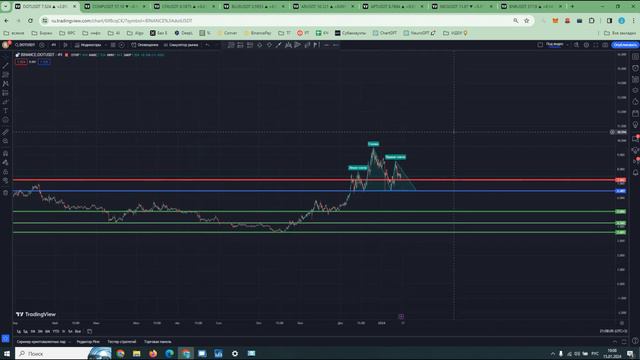Select the brush drawing tool
The image size is (640, 360).
click(5, 102)
